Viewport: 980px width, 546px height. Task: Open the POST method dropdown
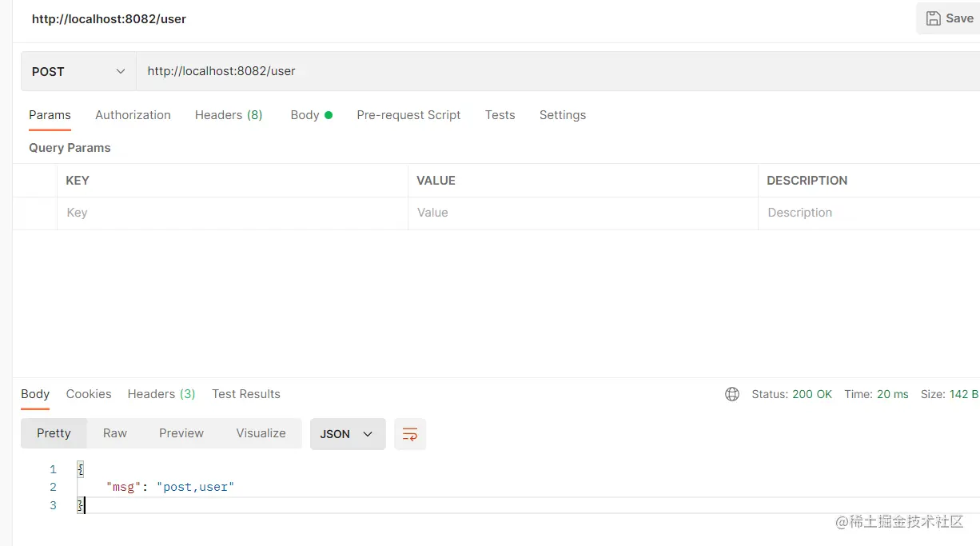tap(78, 71)
